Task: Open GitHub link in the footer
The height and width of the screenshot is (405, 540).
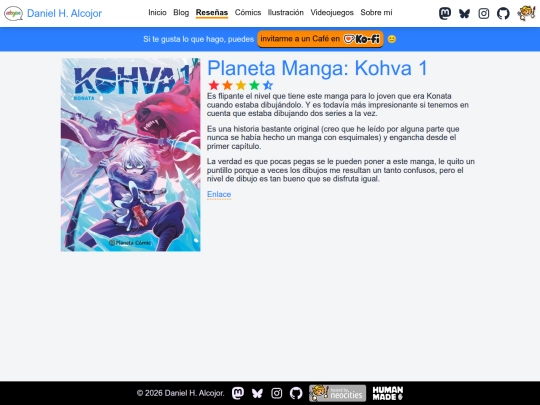Action: (296, 393)
